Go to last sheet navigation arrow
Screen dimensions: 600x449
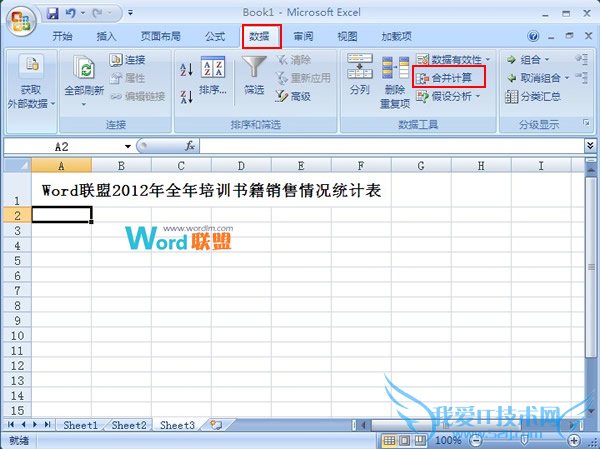click(47, 425)
